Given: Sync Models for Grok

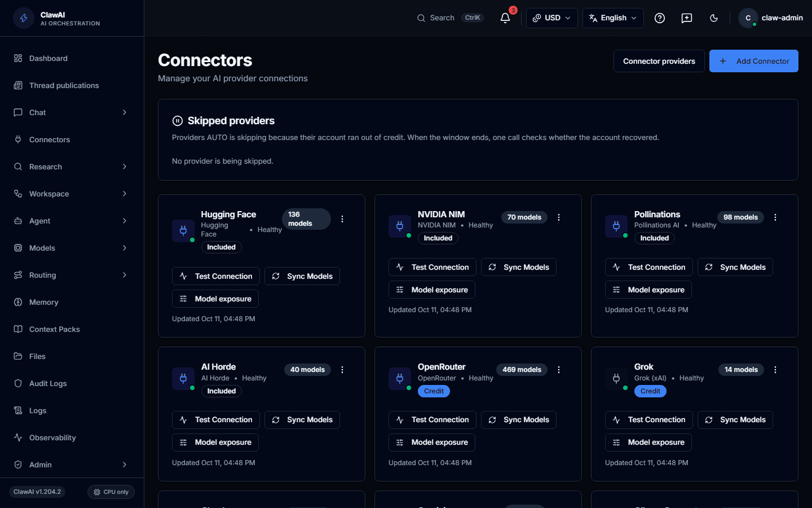Looking at the screenshot, I should [x=735, y=420].
